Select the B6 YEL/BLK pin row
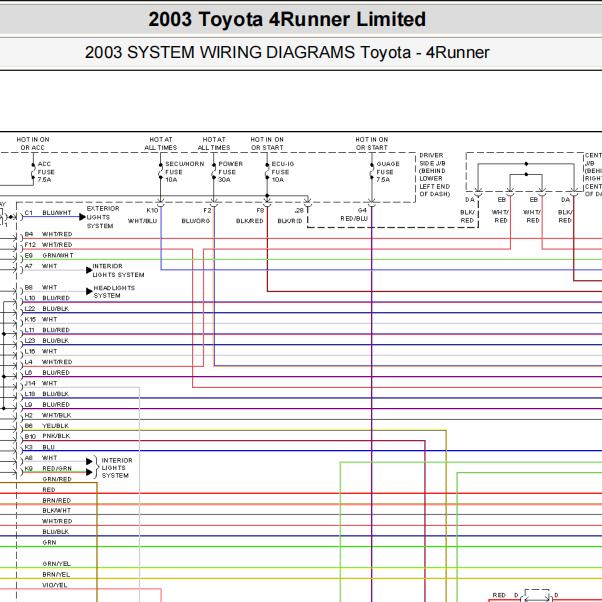 (47, 426)
